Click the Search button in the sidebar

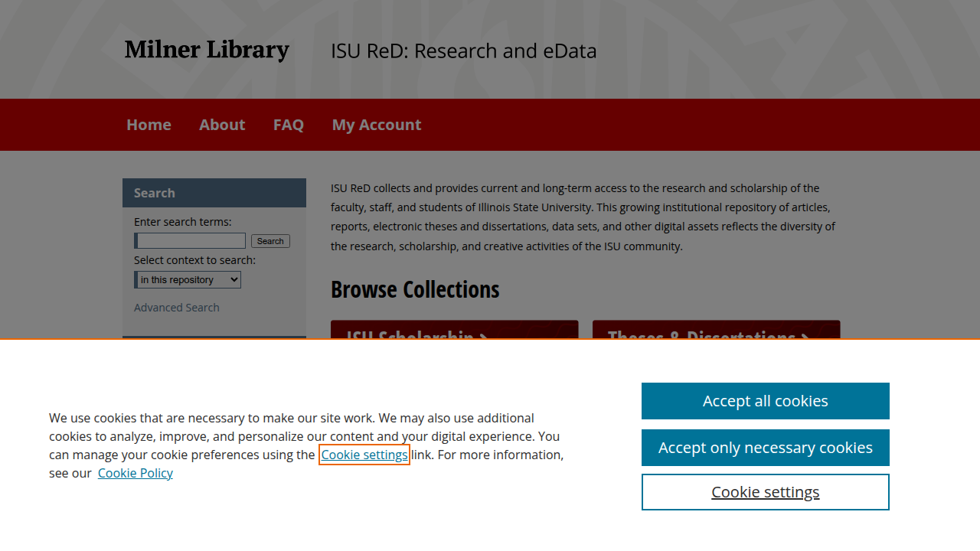point(270,241)
